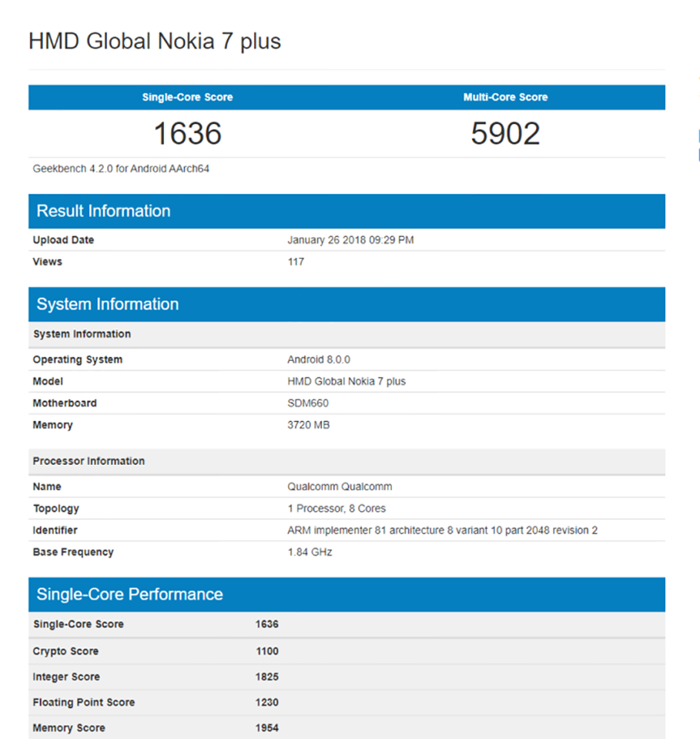Click the HMD Global Nokia 7 plus title
The image size is (700, 739).
[x=155, y=42]
